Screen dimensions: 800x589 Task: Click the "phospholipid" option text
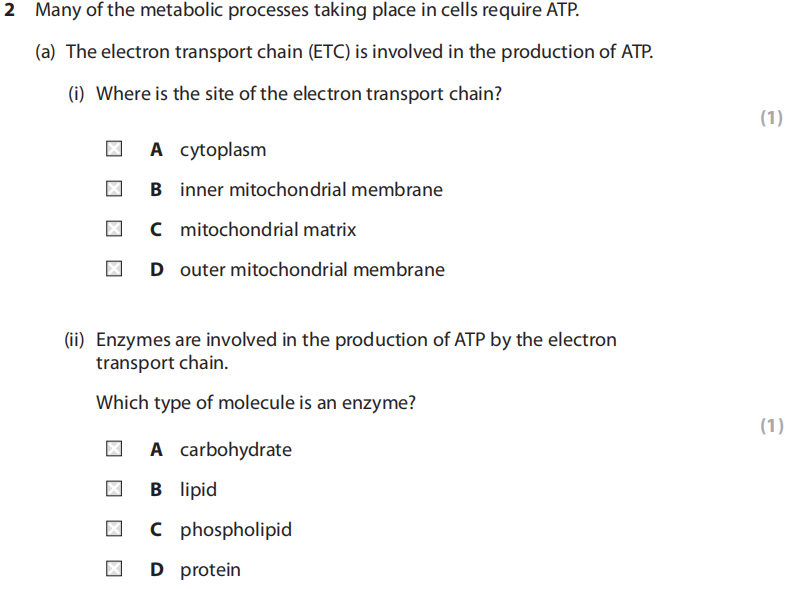pyautogui.click(x=236, y=530)
